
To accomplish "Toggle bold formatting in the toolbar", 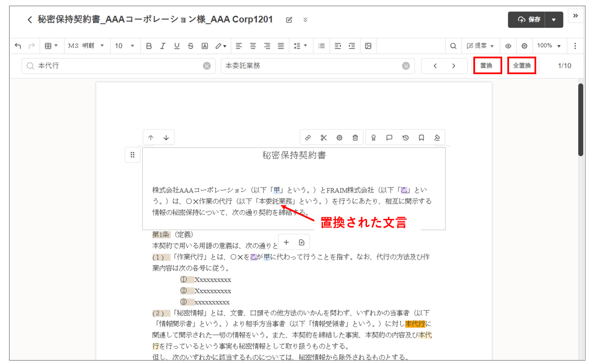I will coord(149,46).
